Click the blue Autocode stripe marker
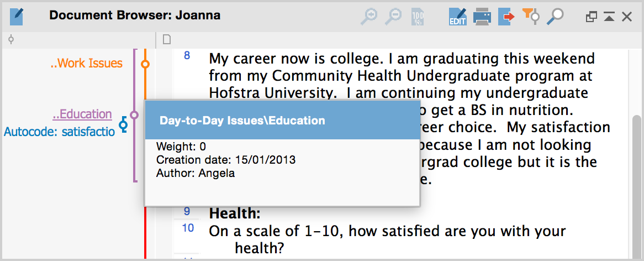644x261 pixels. point(123,126)
